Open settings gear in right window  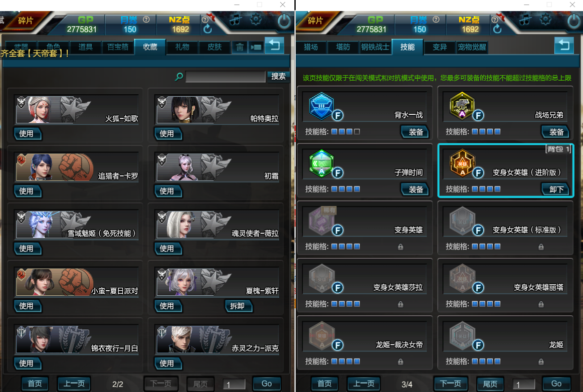545,20
